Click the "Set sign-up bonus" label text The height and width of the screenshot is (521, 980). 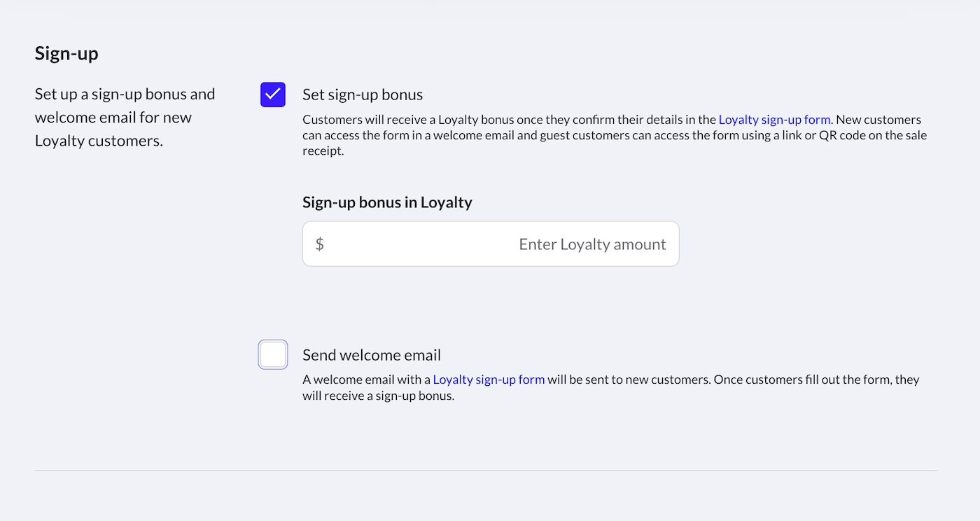point(363,95)
